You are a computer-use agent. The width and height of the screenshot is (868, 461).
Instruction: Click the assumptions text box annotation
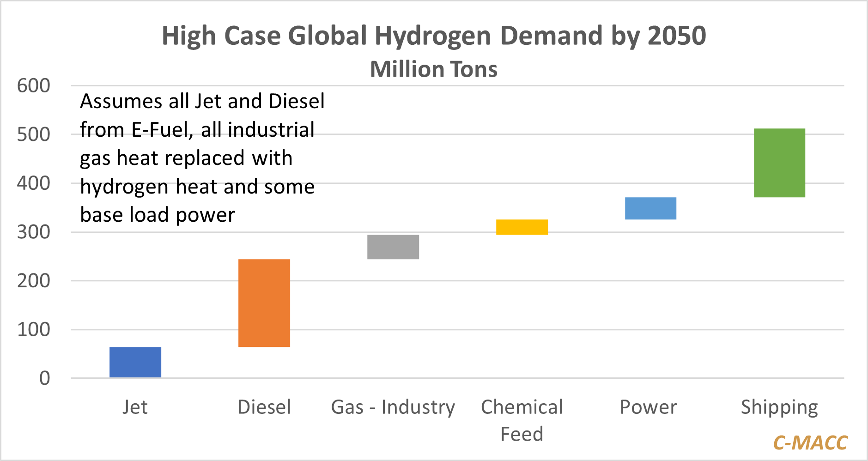pyautogui.click(x=202, y=158)
